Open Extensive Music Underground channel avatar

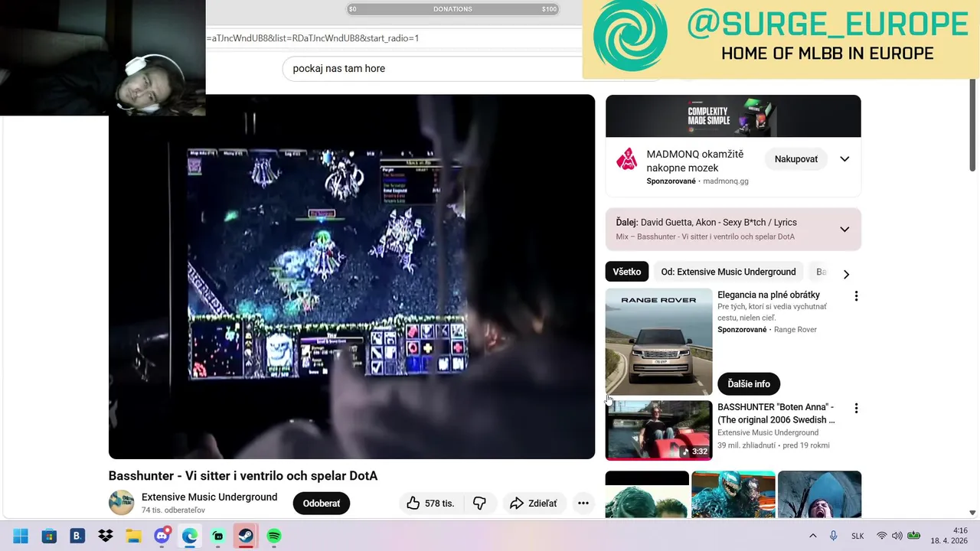[121, 503]
